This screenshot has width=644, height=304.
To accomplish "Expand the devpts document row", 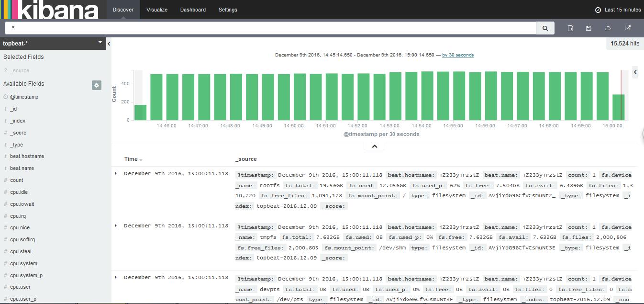I will pyautogui.click(x=116, y=277).
